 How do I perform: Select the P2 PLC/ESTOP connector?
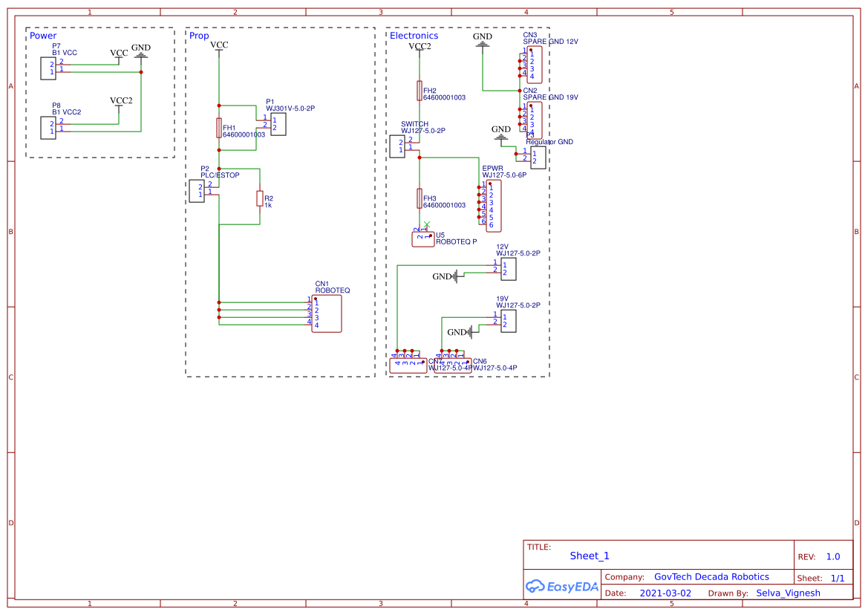click(198, 192)
